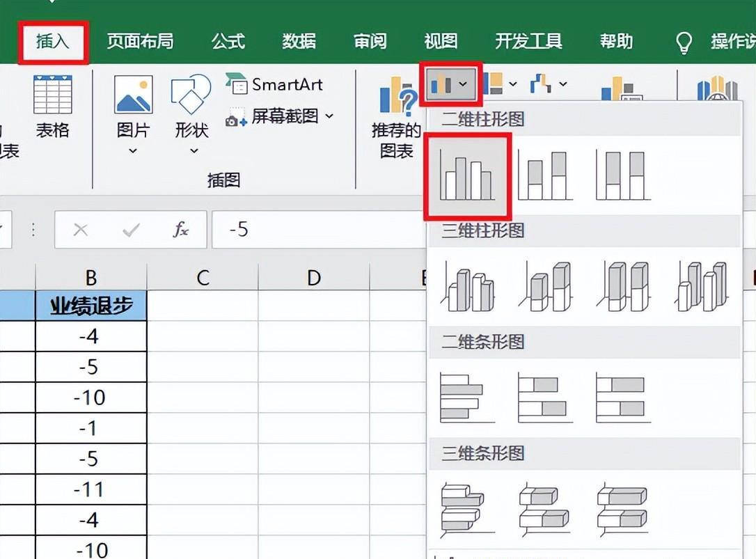This screenshot has width=756, height=559.
Task: Click the PivotChart icon in the ribbon
Action: [622, 88]
